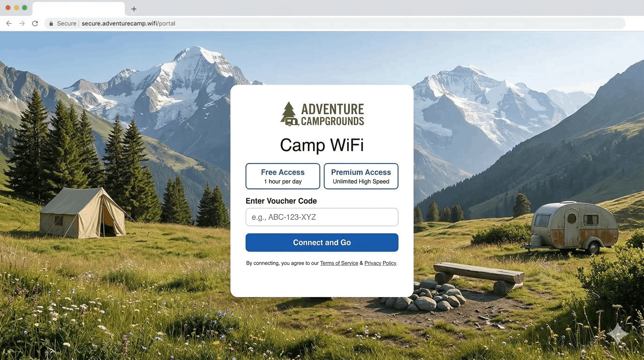Click the Secure label in address bar
The width and height of the screenshot is (644, 360).
point(66,23)
